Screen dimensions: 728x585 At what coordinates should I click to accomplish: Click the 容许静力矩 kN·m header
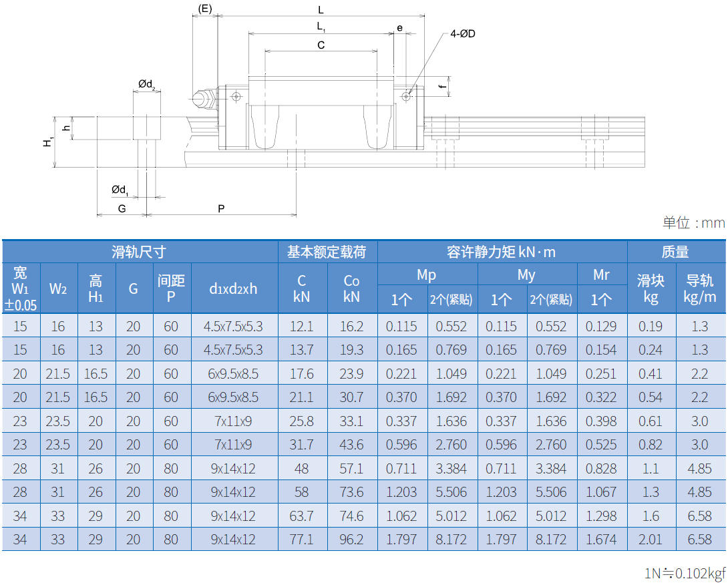502,252
